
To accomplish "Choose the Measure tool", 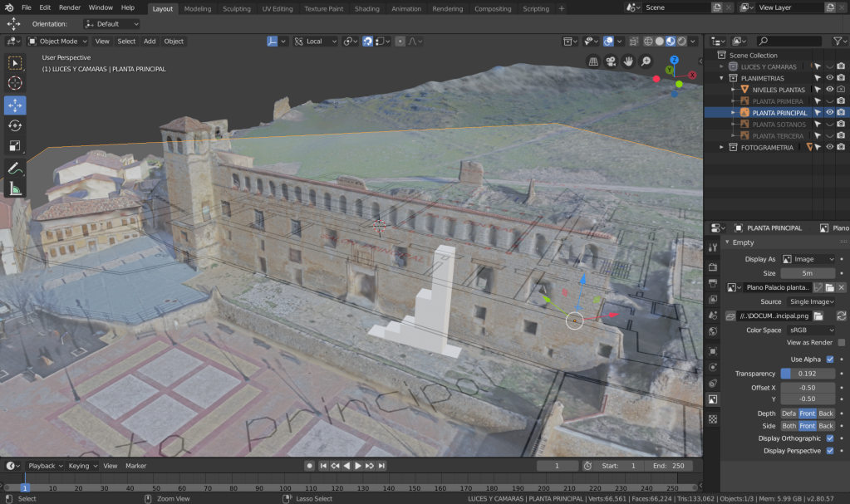I will 15,189.
